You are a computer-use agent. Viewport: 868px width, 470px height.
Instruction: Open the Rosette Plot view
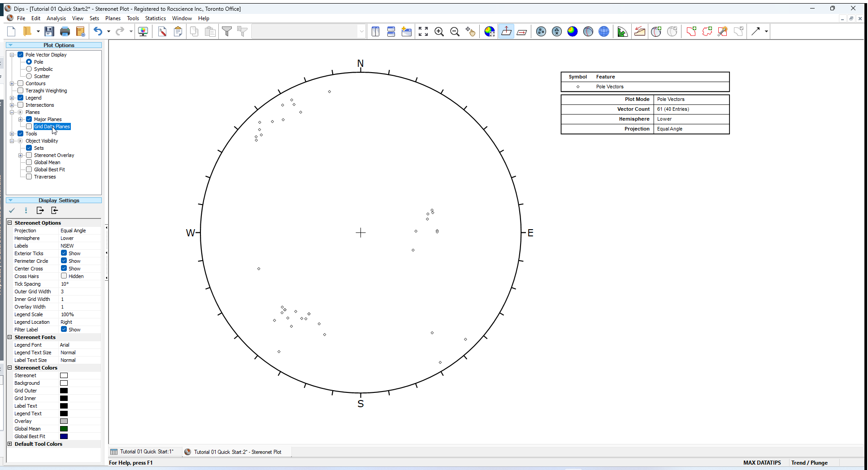point(622,31)
